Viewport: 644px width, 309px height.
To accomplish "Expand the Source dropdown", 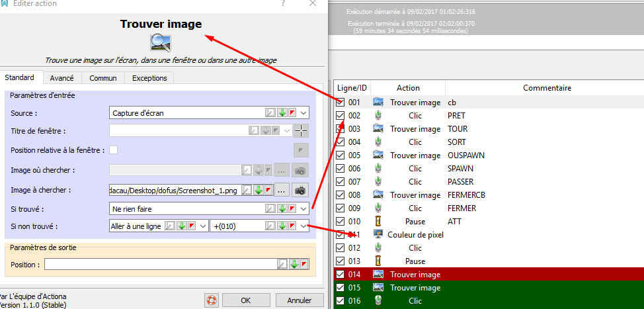I will [x=303, y=112].
